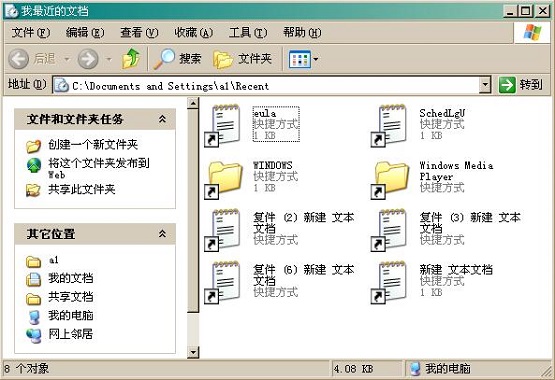This screenshot has height=380, width=555.
Task: Go to 我的文档 location
Action: click(71, 278)
